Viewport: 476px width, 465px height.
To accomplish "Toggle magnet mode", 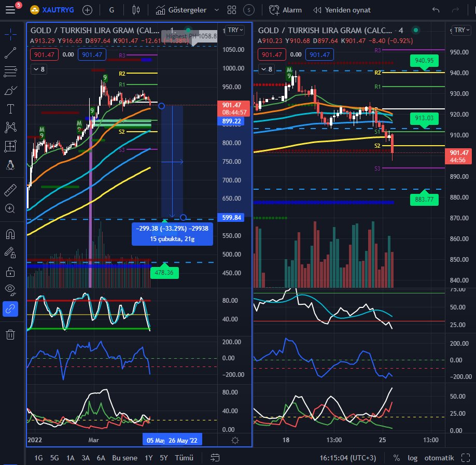I will tap(10, 234).
